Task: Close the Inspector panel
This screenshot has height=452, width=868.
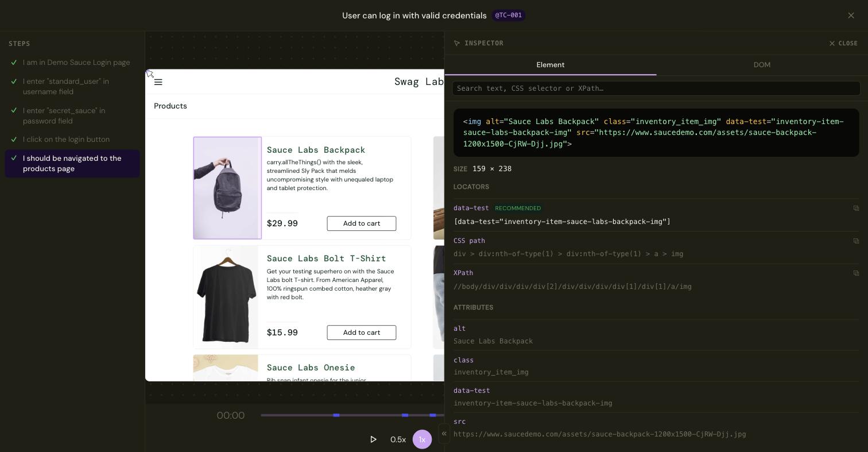Action: point(843,43)
